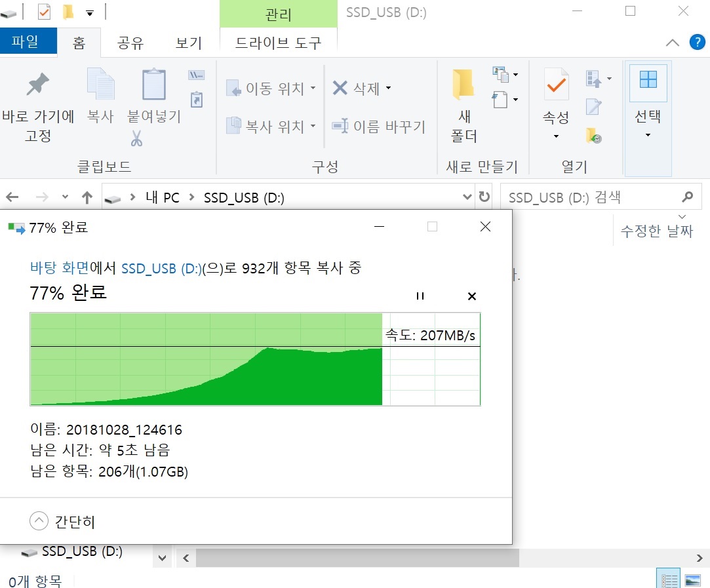Click the Manage (관리) contextual tab header
This screenshot has width=710, height=588.
(279, 14)
